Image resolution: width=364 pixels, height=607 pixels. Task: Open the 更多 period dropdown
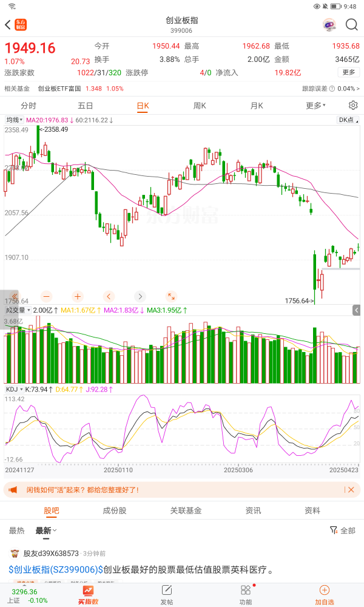point(316,105)
